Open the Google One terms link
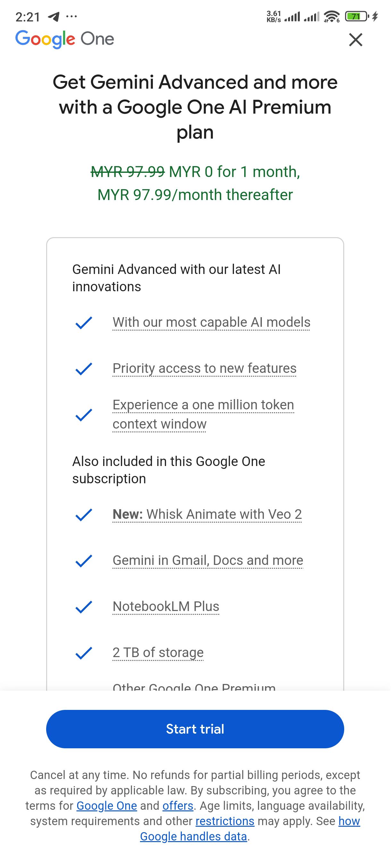 point(107,806)
